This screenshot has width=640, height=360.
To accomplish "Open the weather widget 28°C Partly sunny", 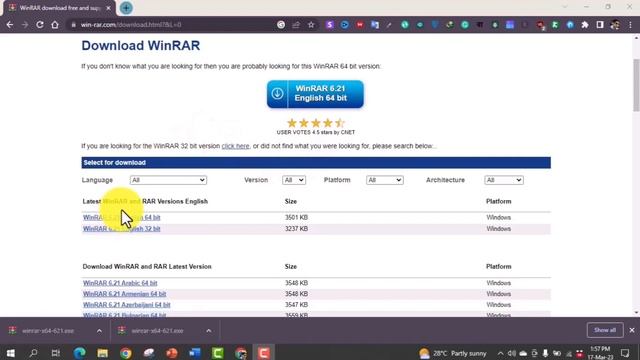I will [453, 353].
